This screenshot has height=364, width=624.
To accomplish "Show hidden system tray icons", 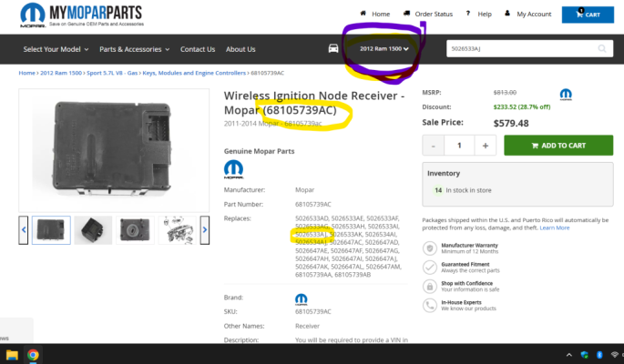I will coord(569,355).
